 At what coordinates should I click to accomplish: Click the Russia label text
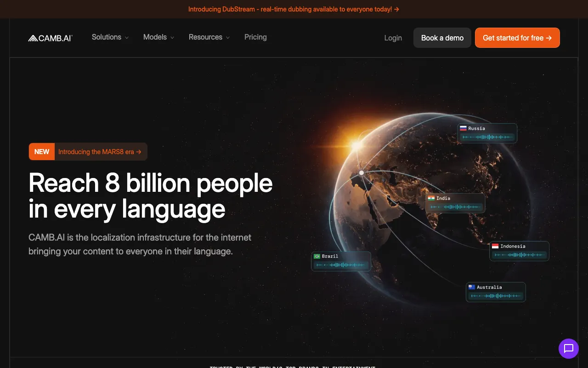[477, 128]
